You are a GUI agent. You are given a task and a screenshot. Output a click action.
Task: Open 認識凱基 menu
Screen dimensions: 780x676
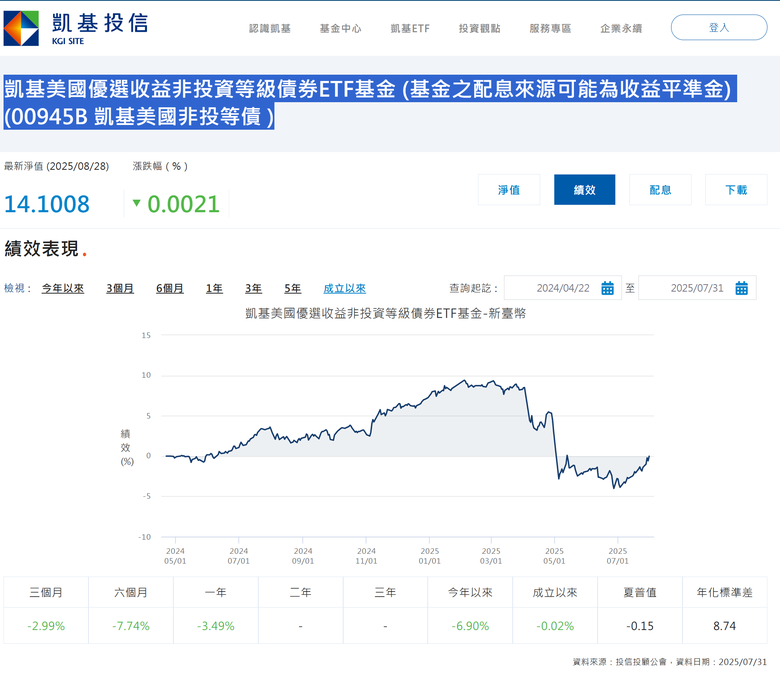tap(270, 28)
